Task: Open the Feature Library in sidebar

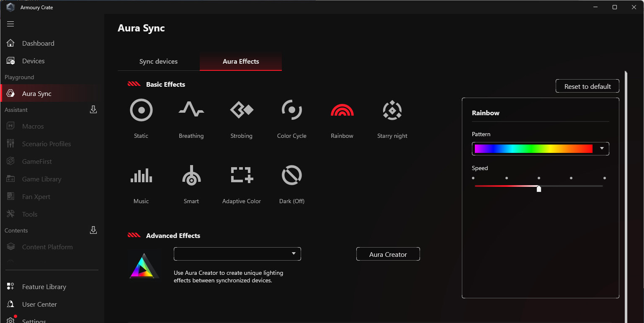Action: (44, 287)
